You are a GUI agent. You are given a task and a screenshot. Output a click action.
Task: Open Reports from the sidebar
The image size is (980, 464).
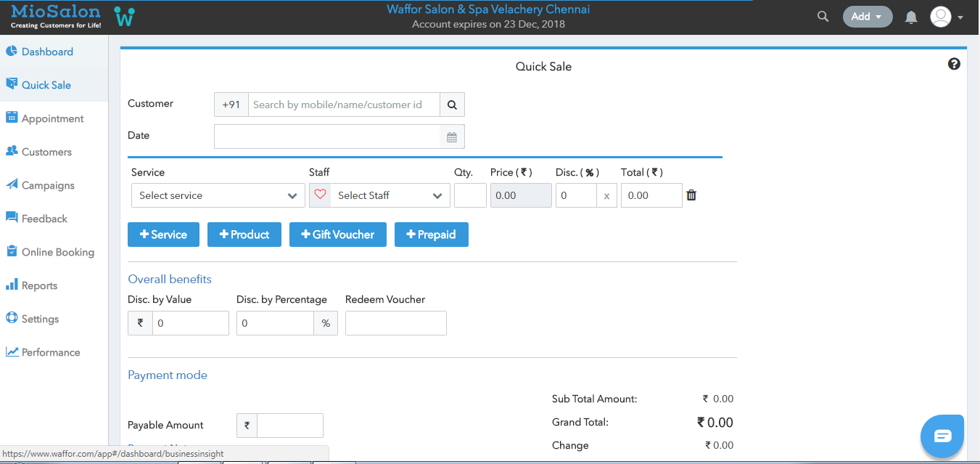click(39, 285)
